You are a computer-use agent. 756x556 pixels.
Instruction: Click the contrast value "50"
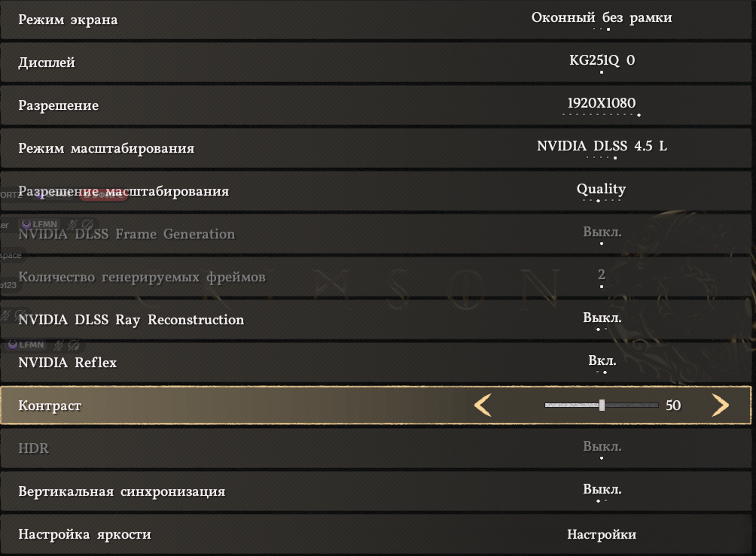coord(673,406)
